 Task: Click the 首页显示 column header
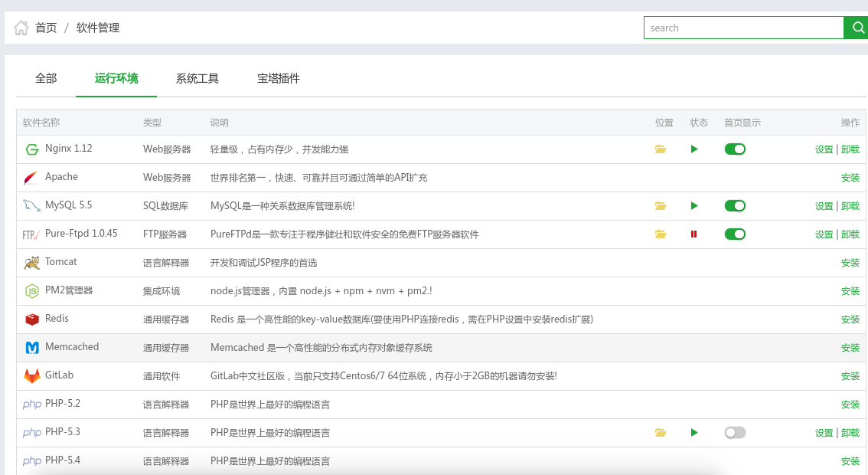742,123
